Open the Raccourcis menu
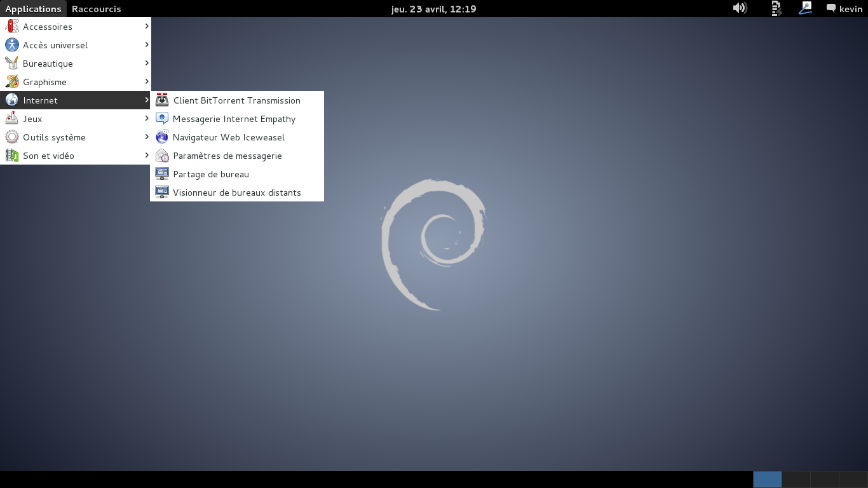Viewport: 868px width, 488px height. click(97, 8)
